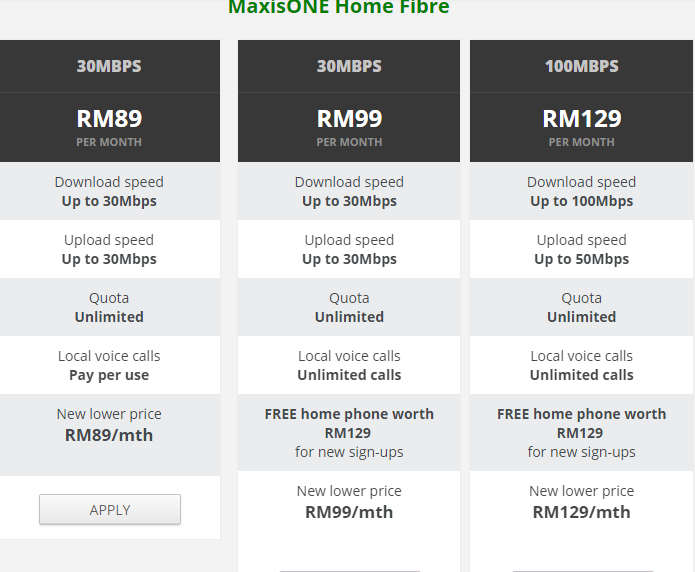Click 'Up to 100Mbps' download speed text

pos(582,201)
